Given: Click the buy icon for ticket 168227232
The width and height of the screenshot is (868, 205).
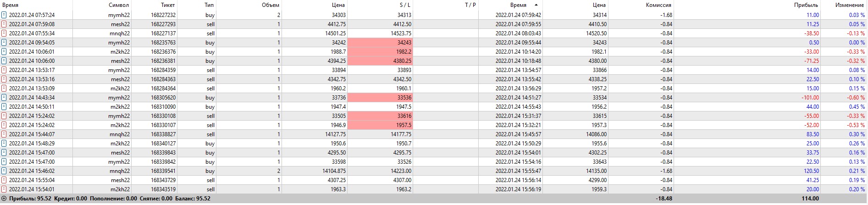Looking at the screenshot, I should [x=4, y=15].
